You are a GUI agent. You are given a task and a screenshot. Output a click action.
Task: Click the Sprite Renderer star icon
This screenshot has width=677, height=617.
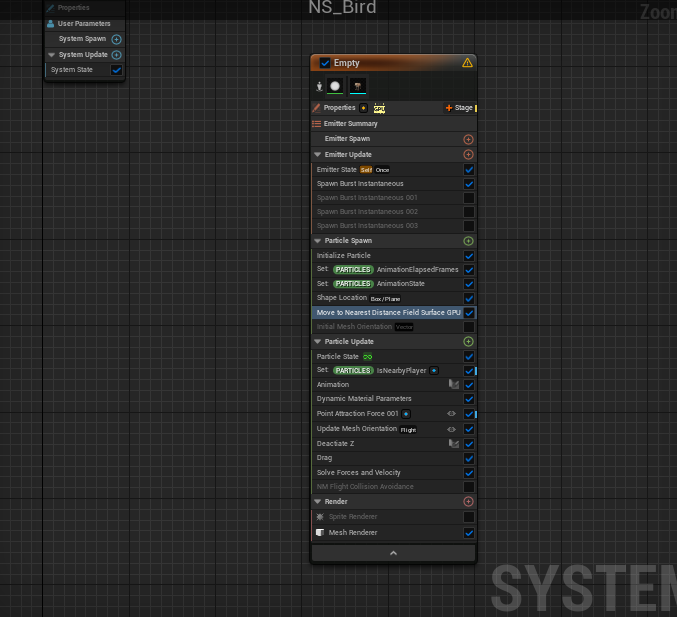point(320,517)
